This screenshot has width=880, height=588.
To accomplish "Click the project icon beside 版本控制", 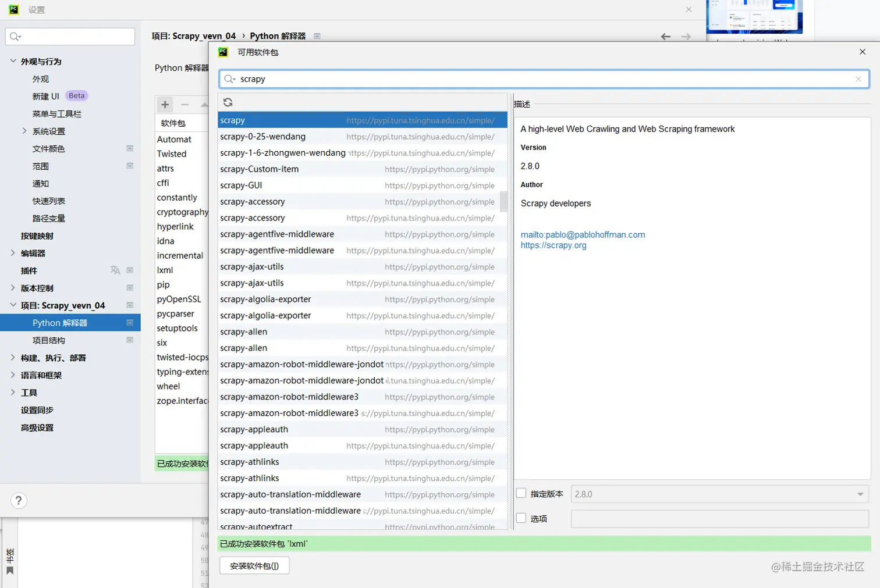I will point(130,288).
